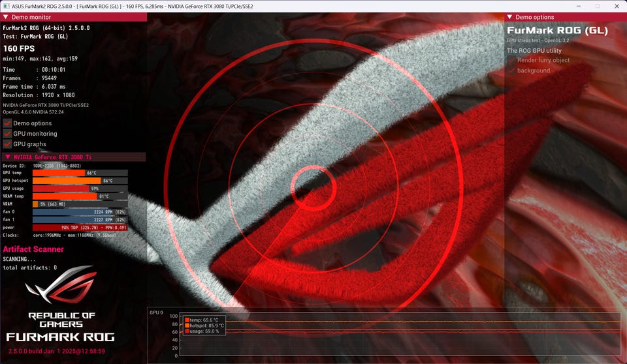Click the power 98% TDP bar
The height and width of the screenshot is (364, 627).
[x=80, y=228]
